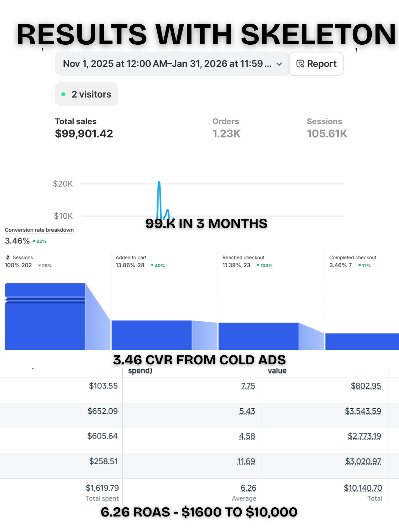Click the Completed checkout funnel bar
The height and width of the screenshot is (532, 399).
click(x=362, y=342)
